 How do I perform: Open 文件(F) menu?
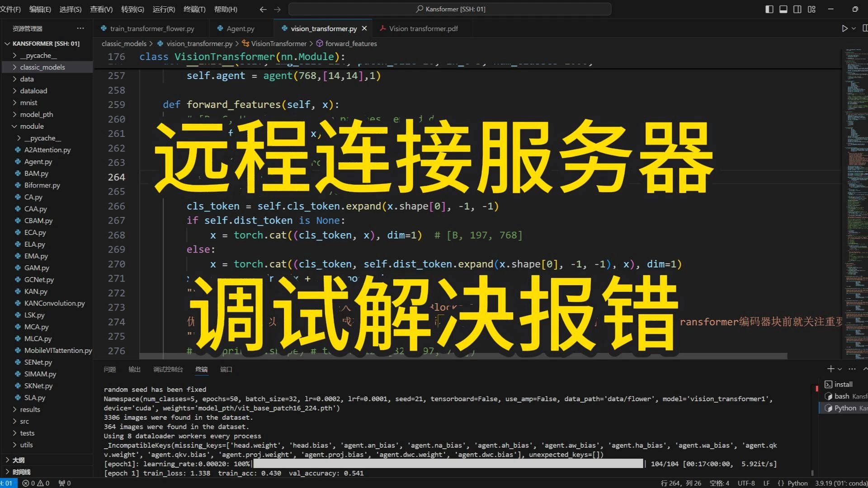(10, 9)
